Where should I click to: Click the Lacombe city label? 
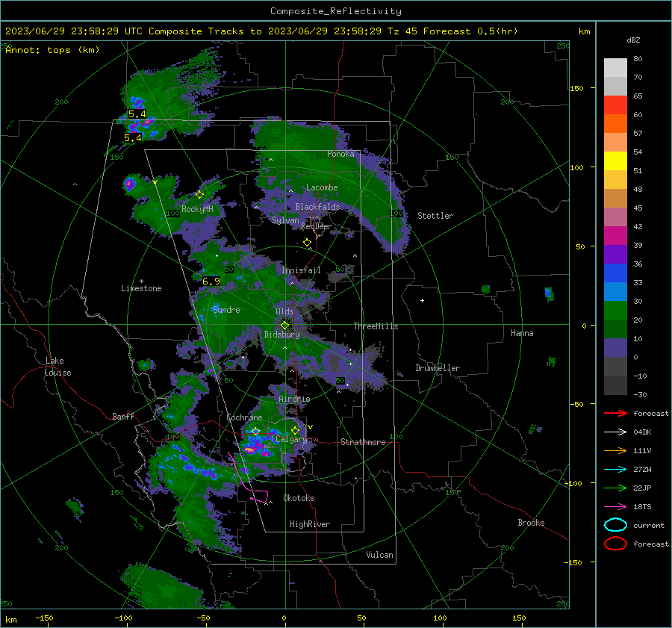[x=322, y=187]
